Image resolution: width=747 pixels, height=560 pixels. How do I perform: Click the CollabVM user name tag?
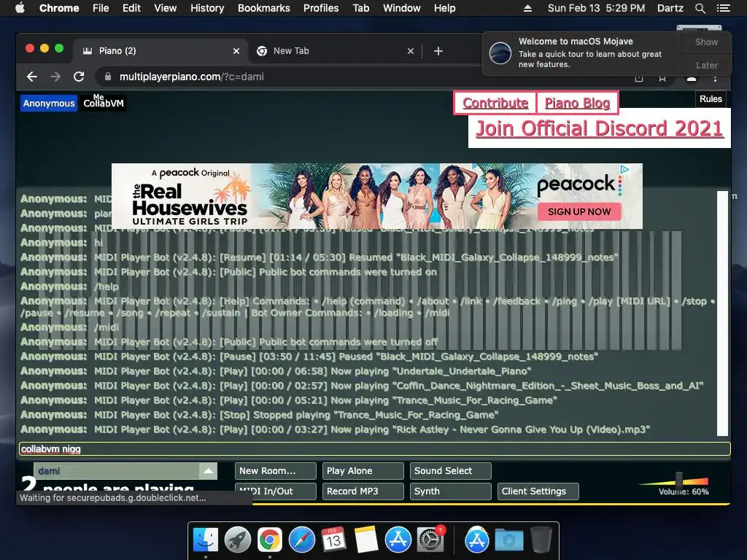pyautogui.click(x=104, y=104)
